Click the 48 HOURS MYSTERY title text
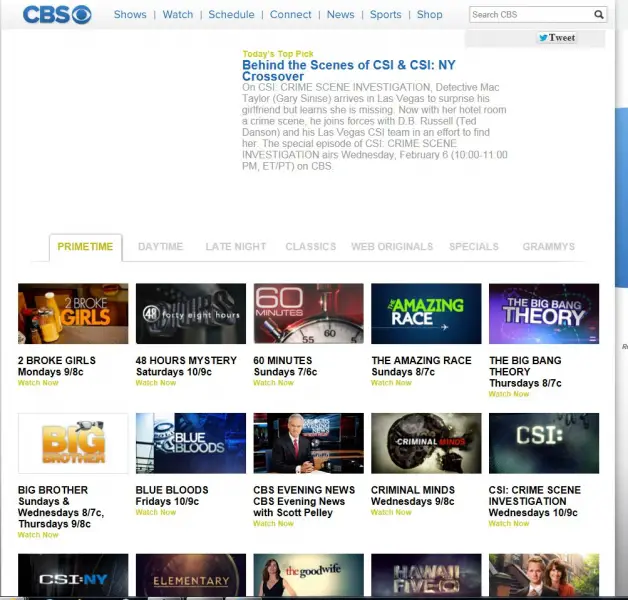Screen dimensions: 628x600 (x=186, y=360)
